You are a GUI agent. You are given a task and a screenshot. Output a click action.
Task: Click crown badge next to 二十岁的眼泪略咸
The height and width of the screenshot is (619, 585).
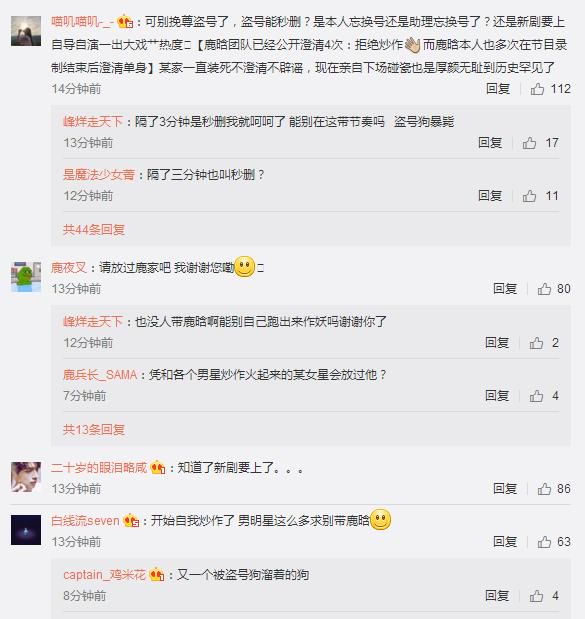[158, 468]
